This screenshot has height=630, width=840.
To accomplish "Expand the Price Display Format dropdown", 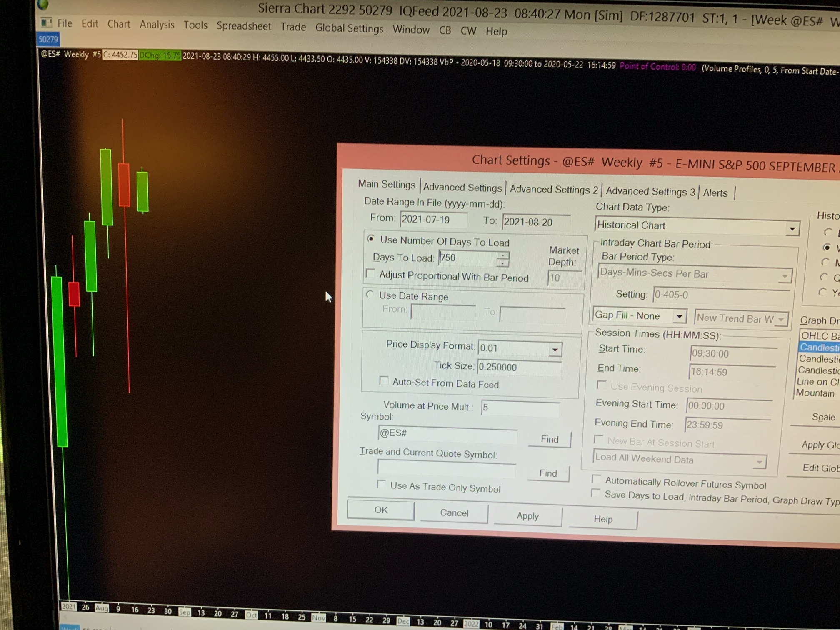I will tap(555, 350).
